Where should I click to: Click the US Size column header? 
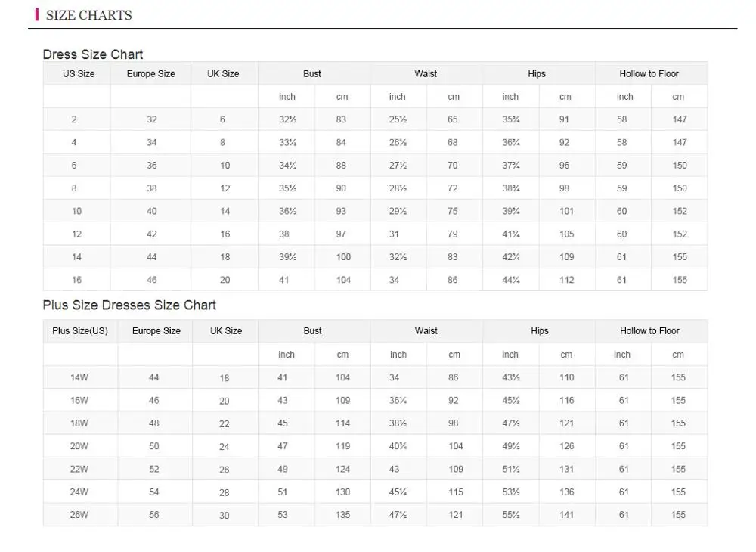coord(79,74)
